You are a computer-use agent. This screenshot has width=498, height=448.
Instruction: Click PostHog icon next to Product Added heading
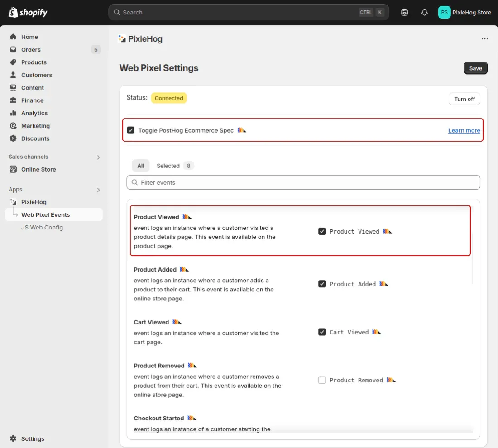click(184, 270)
